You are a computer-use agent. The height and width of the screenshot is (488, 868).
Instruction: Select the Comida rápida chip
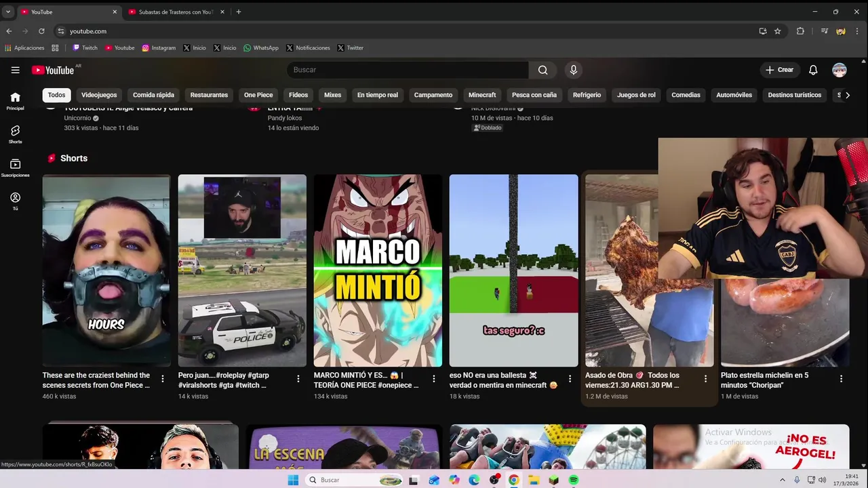(153, 95)
